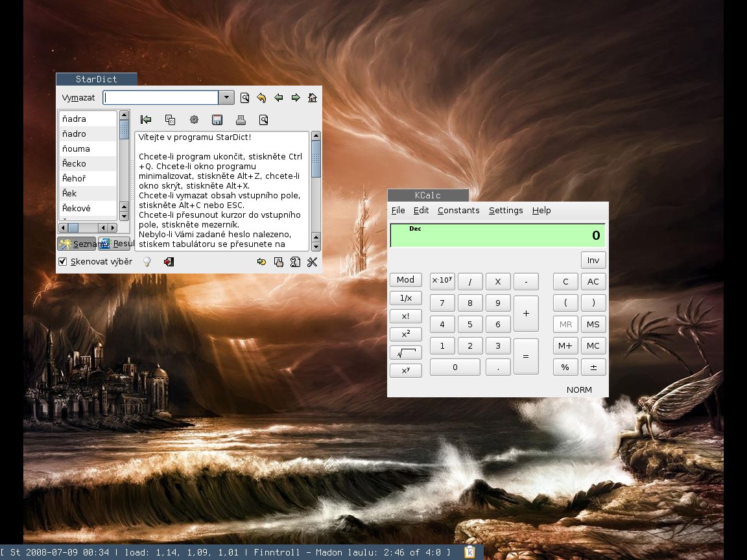Click the 1/x reciprocal button in KCalc
747x560 pixels.
pos(406,298)
